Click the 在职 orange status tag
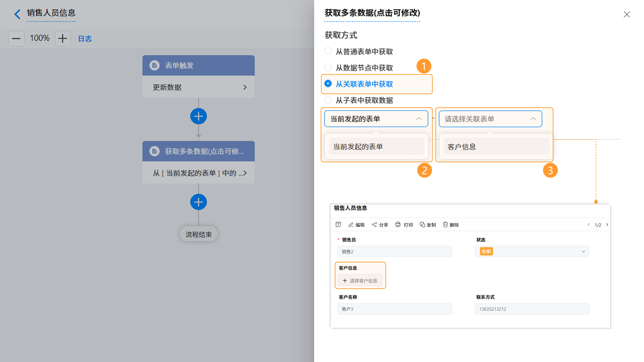The height and width of the screenshot is (362, 644). click(486, 251)
